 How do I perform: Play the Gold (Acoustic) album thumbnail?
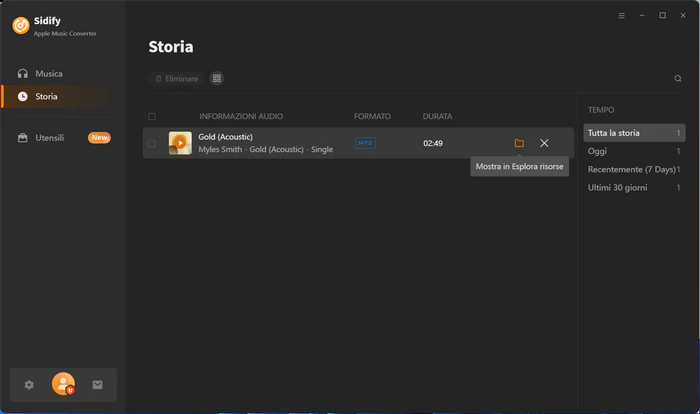pyautogui.click(x=180, y=143)
